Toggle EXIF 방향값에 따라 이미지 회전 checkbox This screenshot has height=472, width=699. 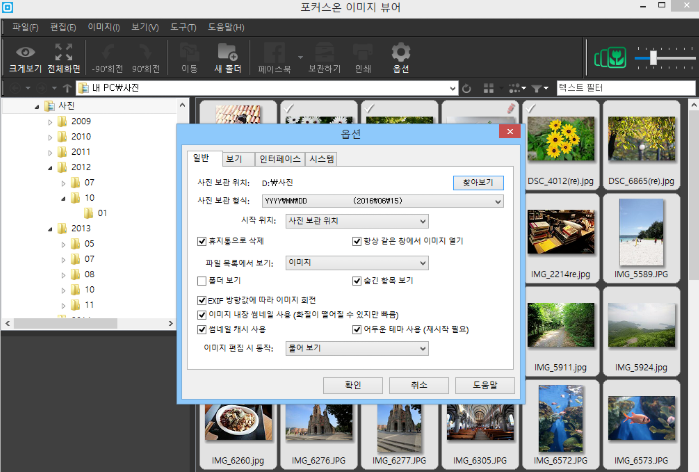pyautogui.click(x=201, y=300)
